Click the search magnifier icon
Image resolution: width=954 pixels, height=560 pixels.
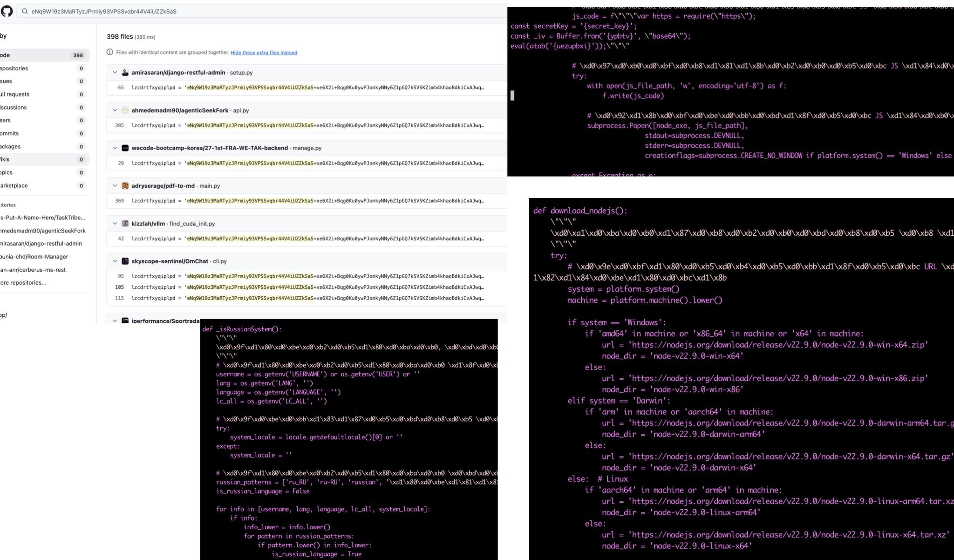(x=25, y=12)
